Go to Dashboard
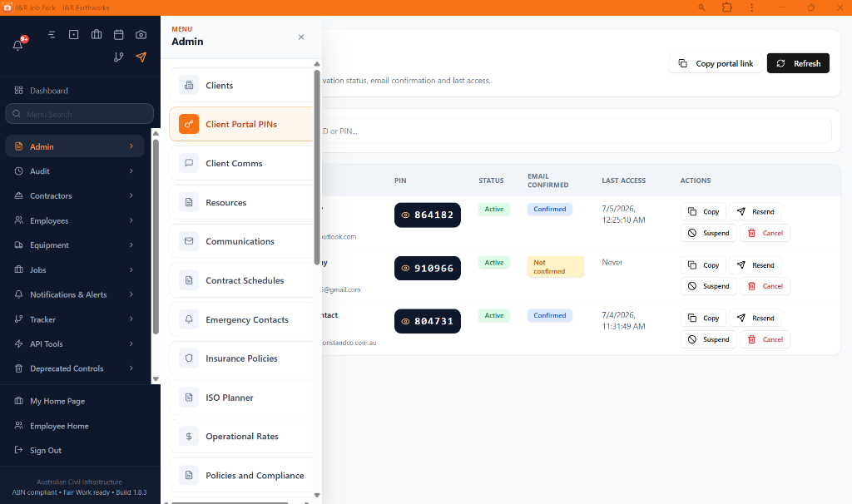 click(x=49, y=91)
